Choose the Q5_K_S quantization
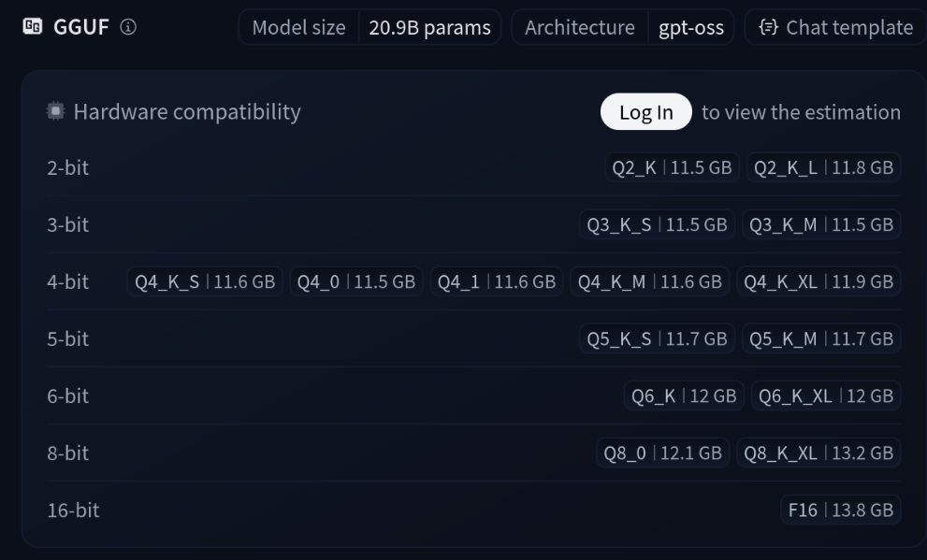 coord(657,338)
